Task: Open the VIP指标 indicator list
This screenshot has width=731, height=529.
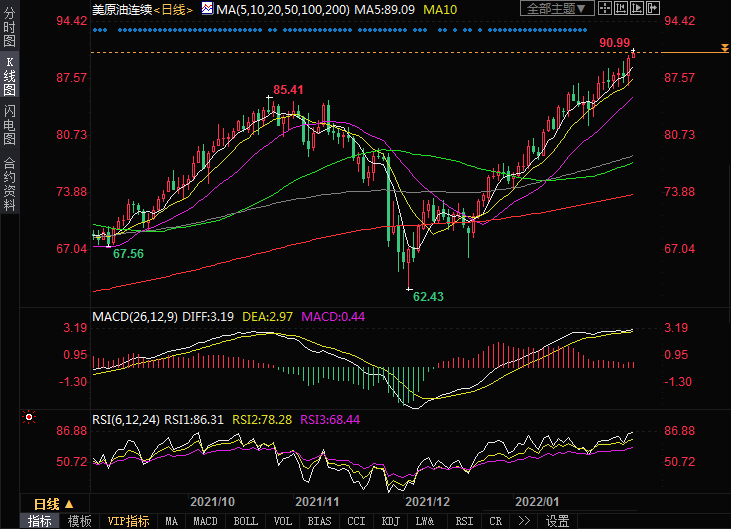Action: point(128,521)
